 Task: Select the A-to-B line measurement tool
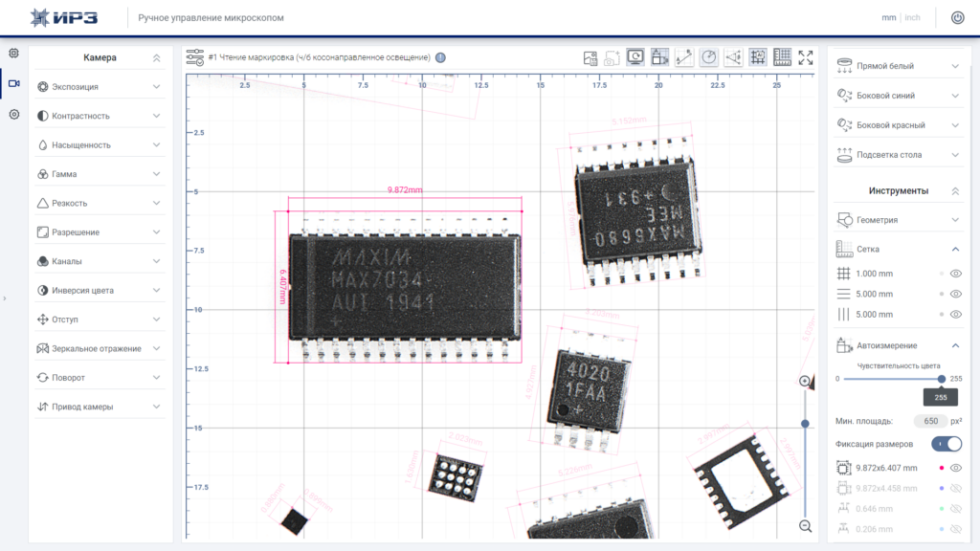(x=683, y=57)
